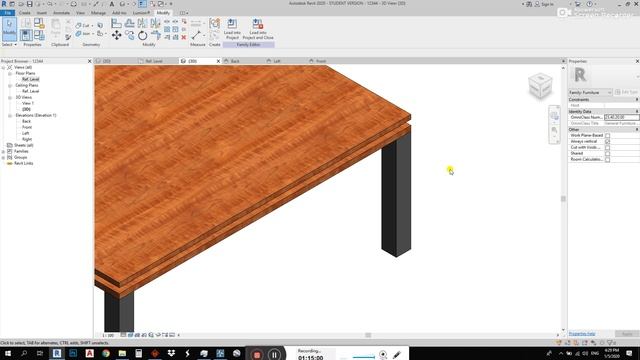Click the Trim/Extend tool icon
640x360 pixels.
point(156,36)
